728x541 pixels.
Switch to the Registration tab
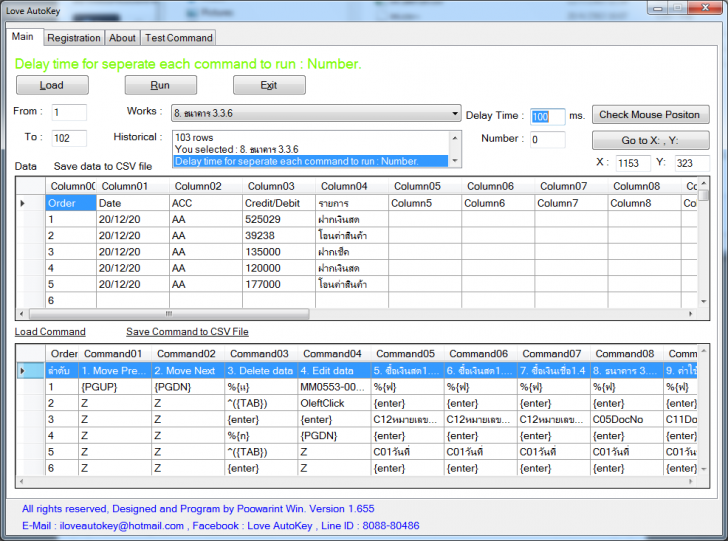click(74, 38)
